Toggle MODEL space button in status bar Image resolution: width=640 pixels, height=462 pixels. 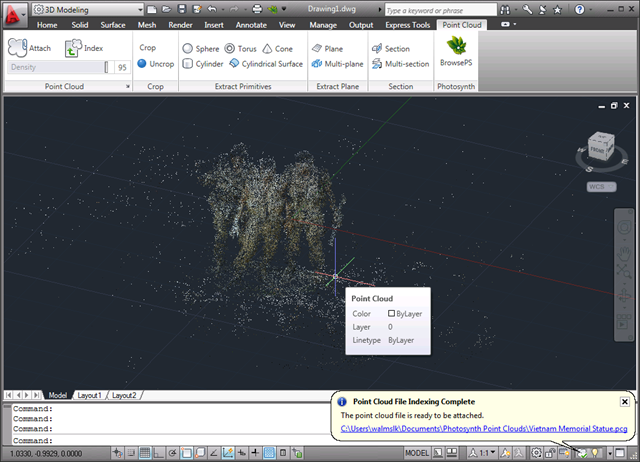click(x=416, y=453)
